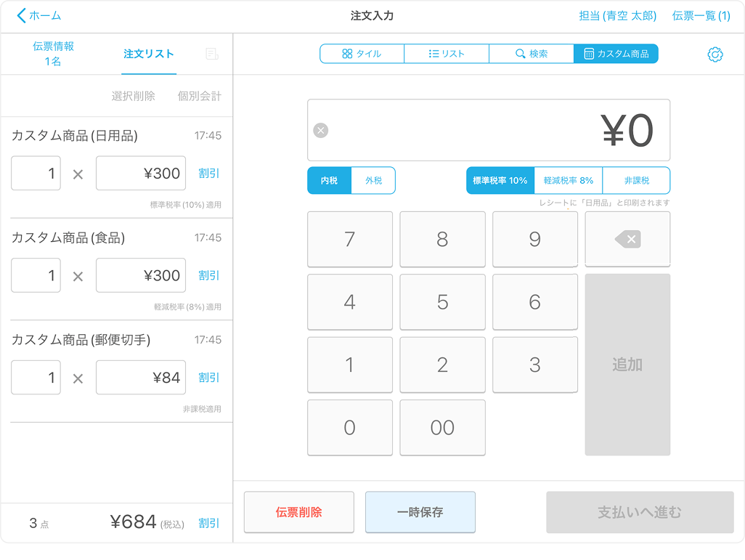Open 伝票一覧 (1) slip list
Image resolution: width=745 pixels, height=560 pixels.
[x=701, y=16]
